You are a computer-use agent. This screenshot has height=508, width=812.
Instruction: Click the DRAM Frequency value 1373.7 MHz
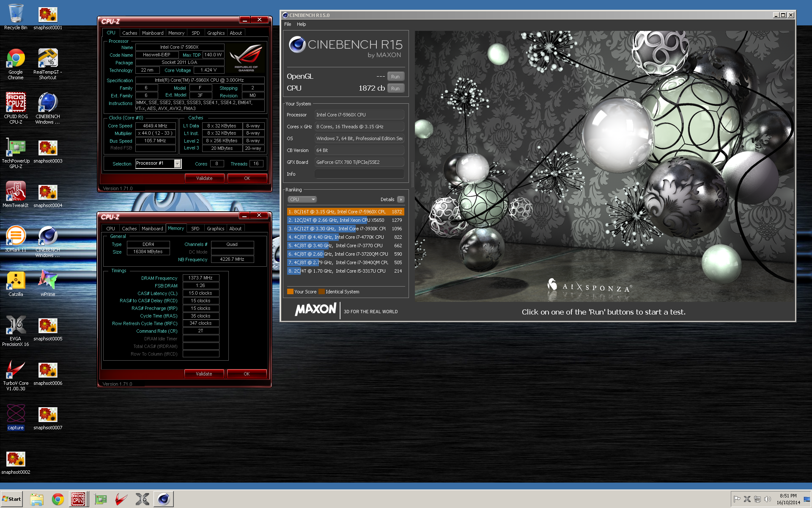(x=200, y=278)
